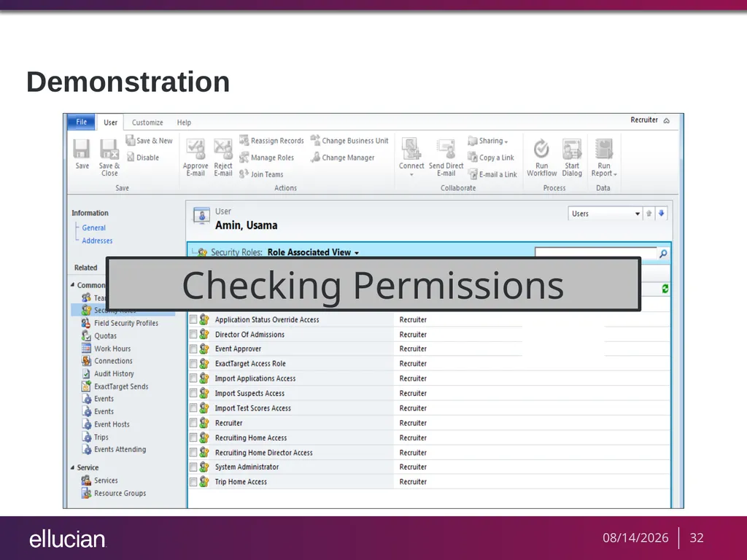Check the Trip Home Access row
Screen dimensions: 747x560
[193, 482]
